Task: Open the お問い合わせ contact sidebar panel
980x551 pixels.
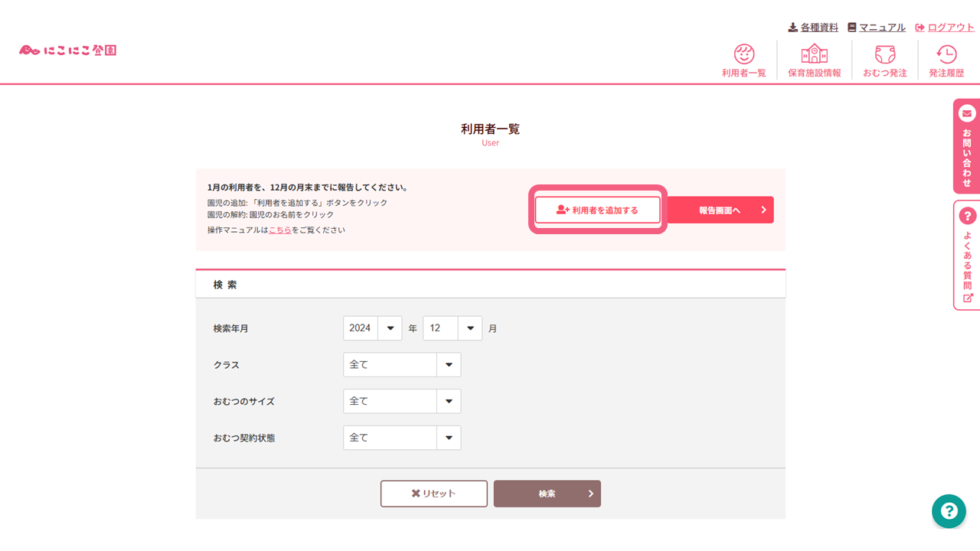Action: pyautogui.click(x=966, y=145)
